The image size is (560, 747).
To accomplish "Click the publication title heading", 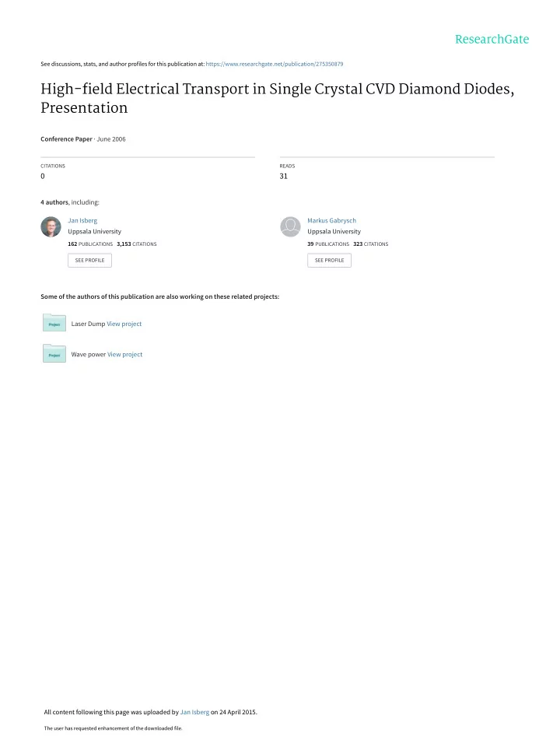I will [277, 98].
